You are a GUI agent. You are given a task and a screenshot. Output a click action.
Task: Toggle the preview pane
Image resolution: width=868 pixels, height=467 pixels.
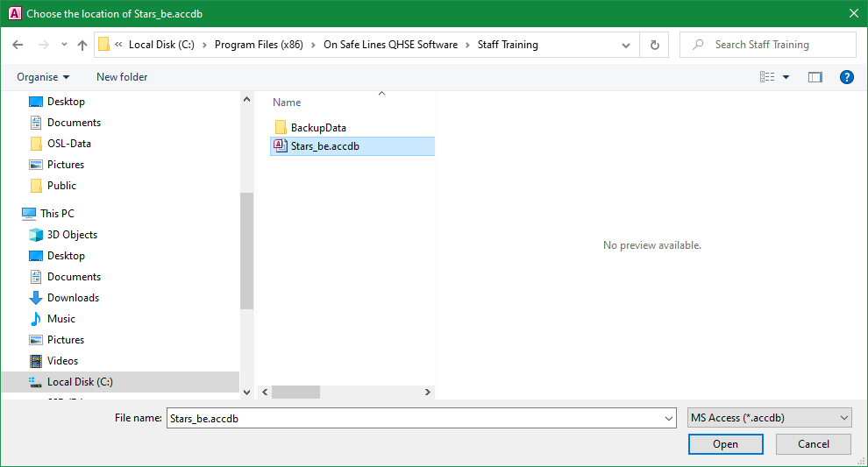point(815,77)
